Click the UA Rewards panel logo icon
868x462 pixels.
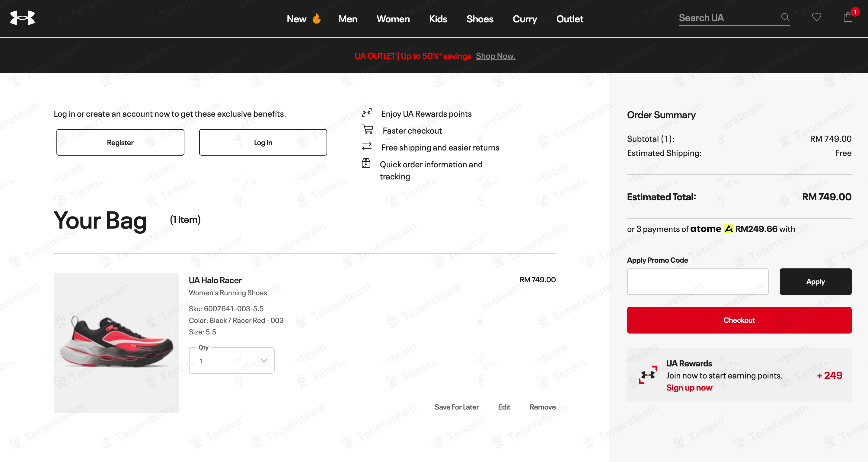(x=648, y=375)
